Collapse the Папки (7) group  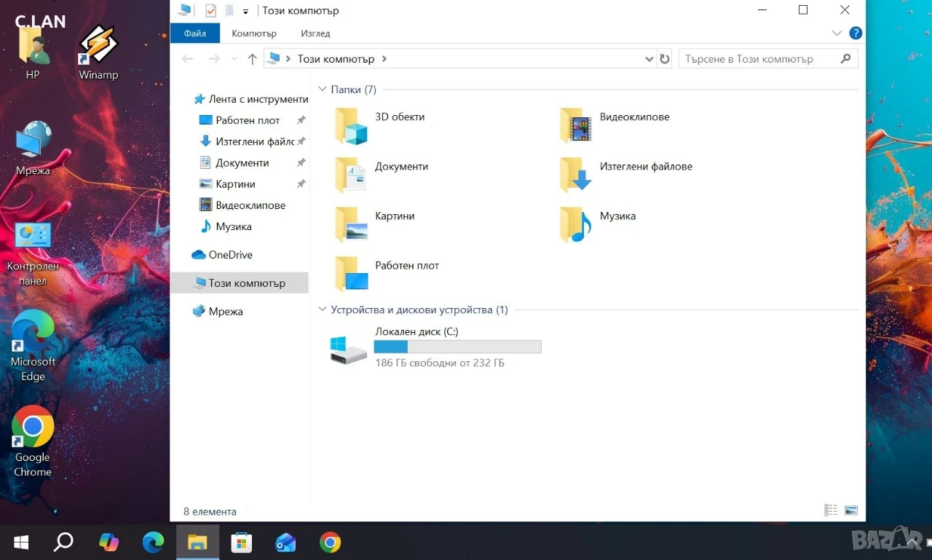(x=323, y=90)
